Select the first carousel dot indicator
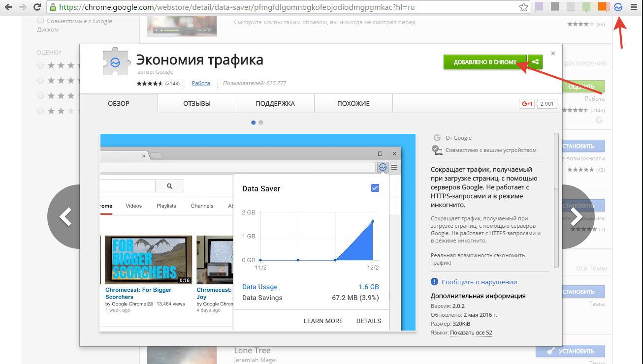Image resolution: width=643 pixels, height=364 pixels. coord(254,122)
